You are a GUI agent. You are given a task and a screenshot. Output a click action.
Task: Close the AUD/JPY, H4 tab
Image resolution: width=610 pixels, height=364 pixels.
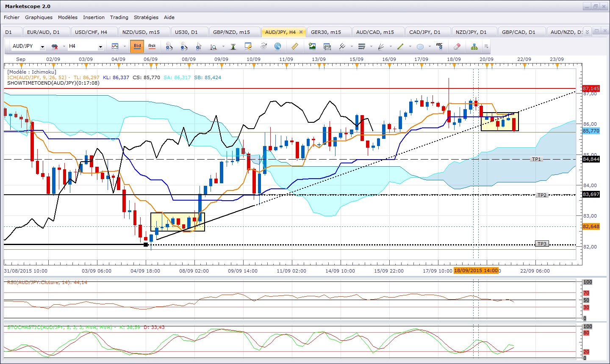point(301,32)
